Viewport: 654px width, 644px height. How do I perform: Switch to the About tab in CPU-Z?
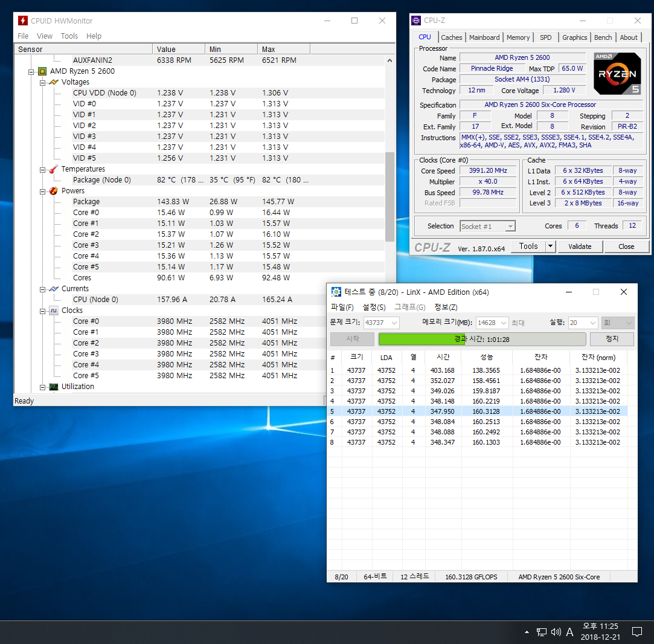coord(629,37)
